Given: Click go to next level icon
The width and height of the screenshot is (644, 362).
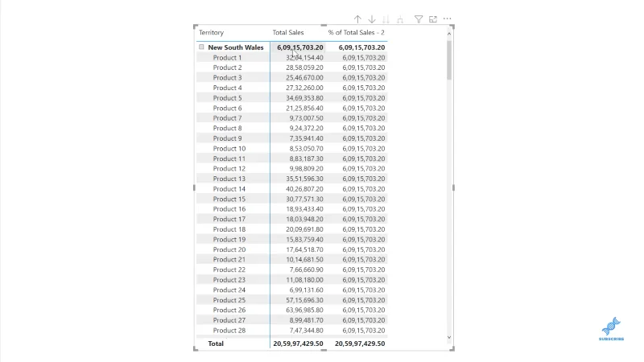Looking at the screenshot, I should [386, 19].
